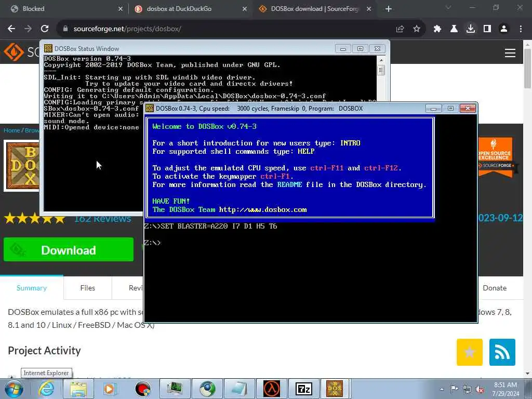
Task: Open the 7-Zip taskbar icon
Action: click(x=303, y=389)
